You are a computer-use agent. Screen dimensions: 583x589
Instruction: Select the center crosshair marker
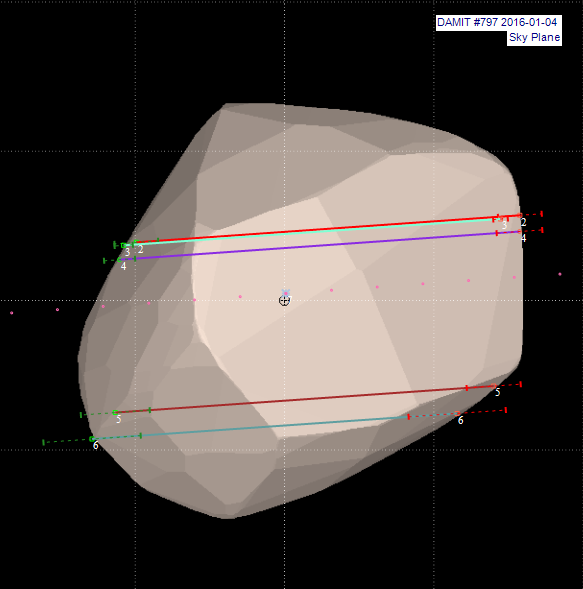pyautogui.click(x=284, y=301)
